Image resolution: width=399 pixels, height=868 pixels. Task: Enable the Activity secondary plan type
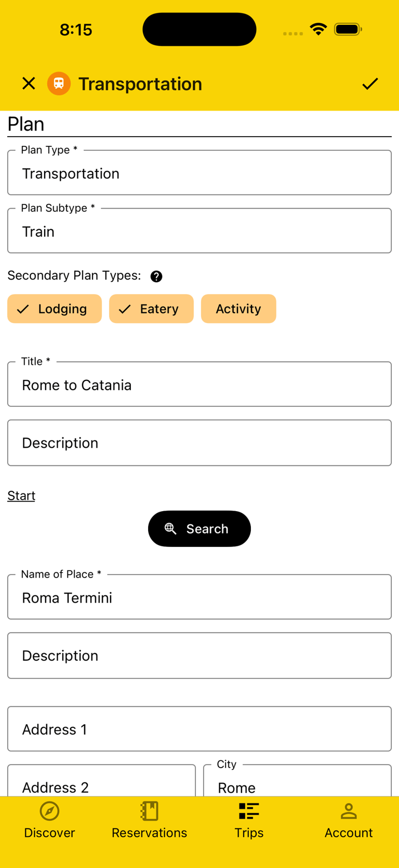(x=238, y=309)
